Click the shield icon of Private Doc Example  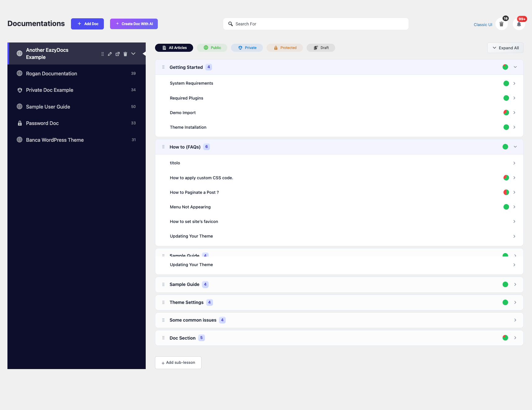[20, 90]
